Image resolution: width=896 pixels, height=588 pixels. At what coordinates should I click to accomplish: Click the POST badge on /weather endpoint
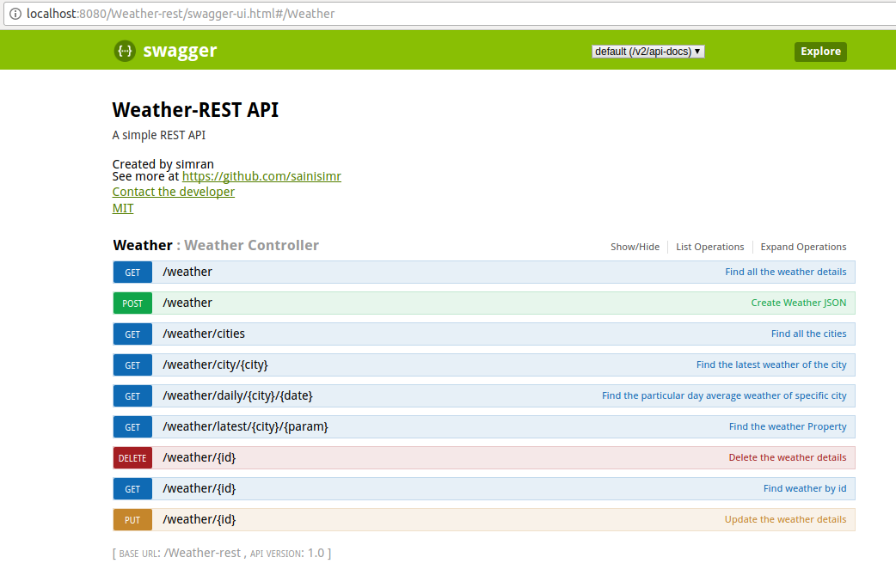(132, 303)
